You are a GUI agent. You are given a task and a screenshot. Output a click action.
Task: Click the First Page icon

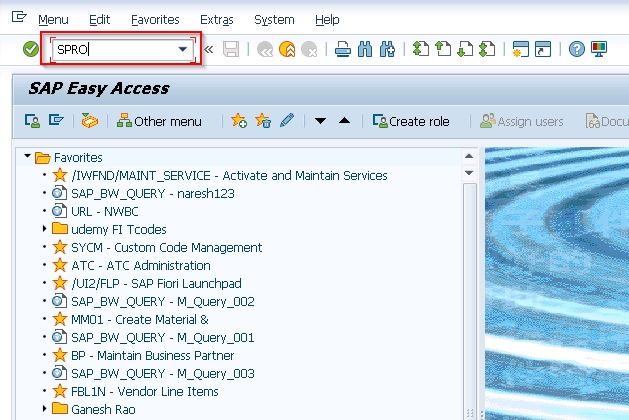pos(421,49)
